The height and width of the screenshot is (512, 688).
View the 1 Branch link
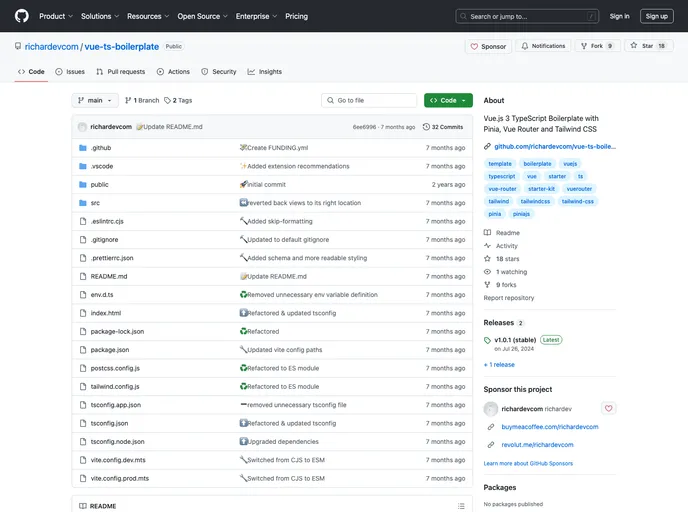point(142,100)
